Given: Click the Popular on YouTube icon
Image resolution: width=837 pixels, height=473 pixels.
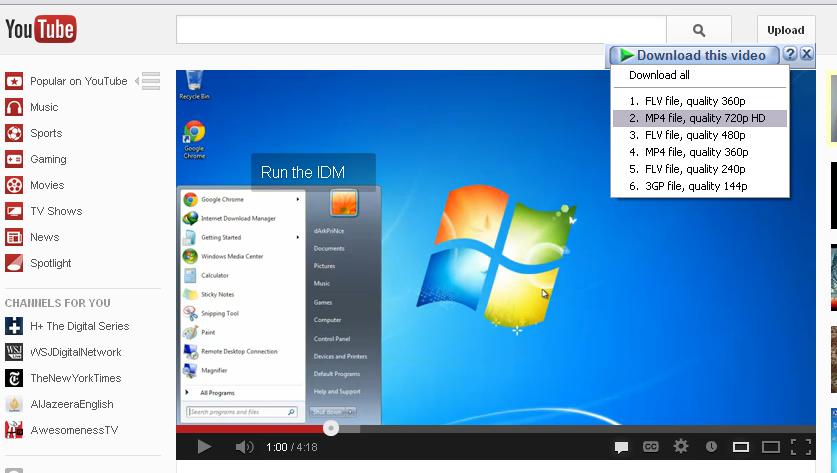Looking at the screenshot, I should (x=14, y=81).
